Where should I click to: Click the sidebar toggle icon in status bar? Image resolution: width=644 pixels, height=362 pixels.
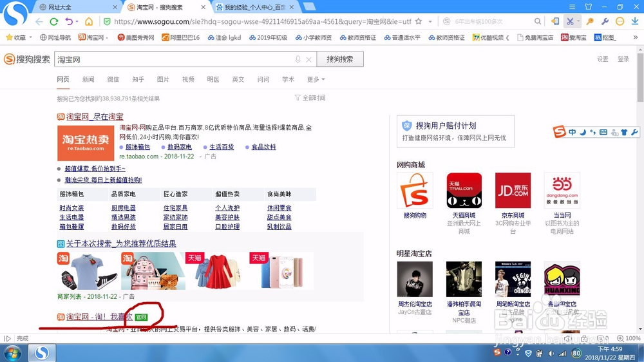[7, 339]
